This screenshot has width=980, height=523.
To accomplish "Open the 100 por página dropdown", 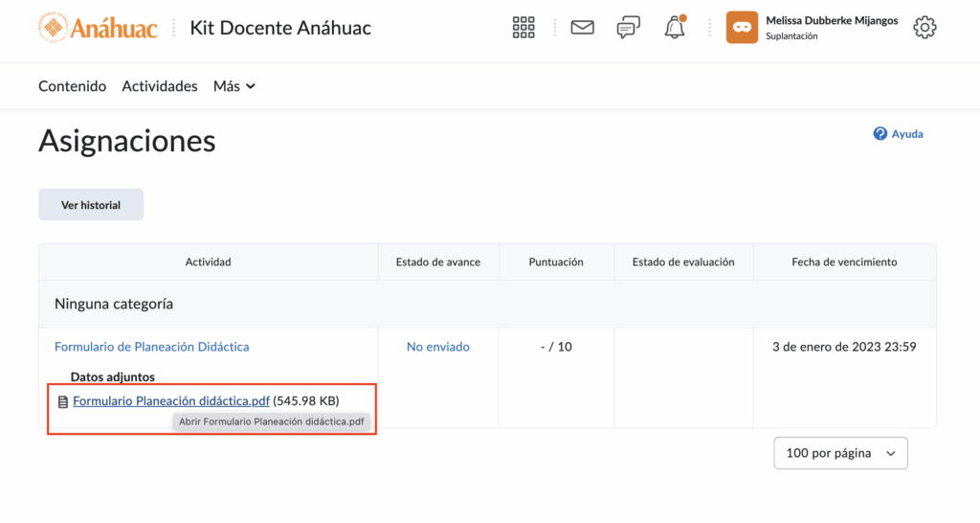I will pos(840,453).
